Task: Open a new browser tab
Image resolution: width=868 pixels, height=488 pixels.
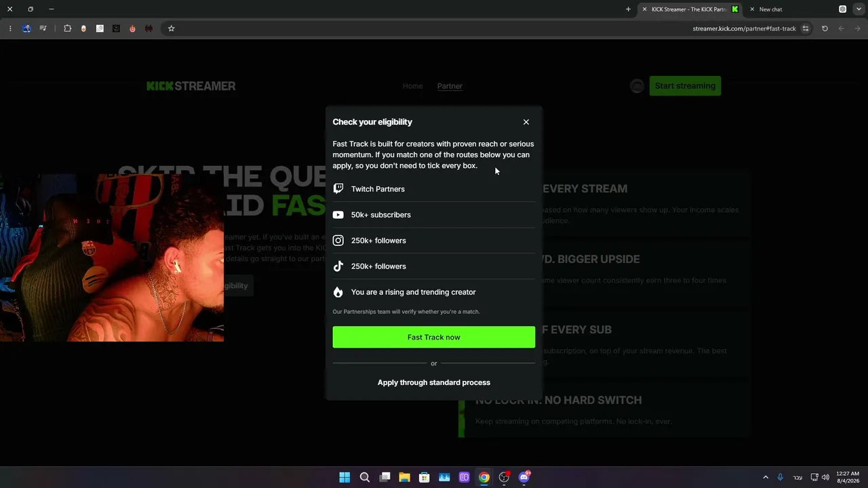Action: click(x=628, y=9)
